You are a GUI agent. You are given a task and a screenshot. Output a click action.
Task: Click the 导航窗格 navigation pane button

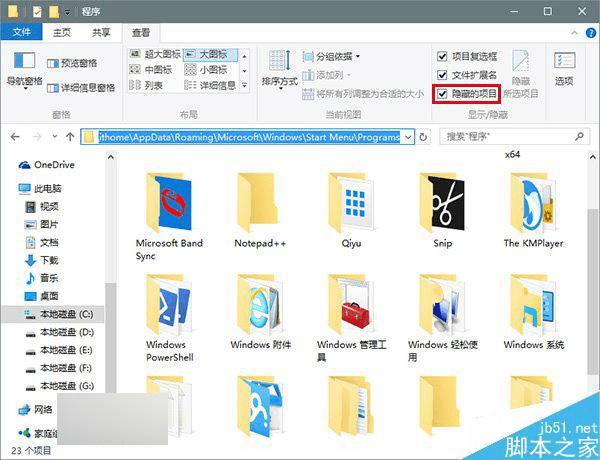click(24, 71)
